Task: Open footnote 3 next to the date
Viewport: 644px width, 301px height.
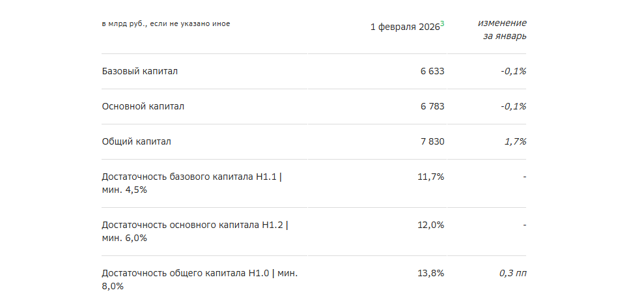Action: [442, 24]
